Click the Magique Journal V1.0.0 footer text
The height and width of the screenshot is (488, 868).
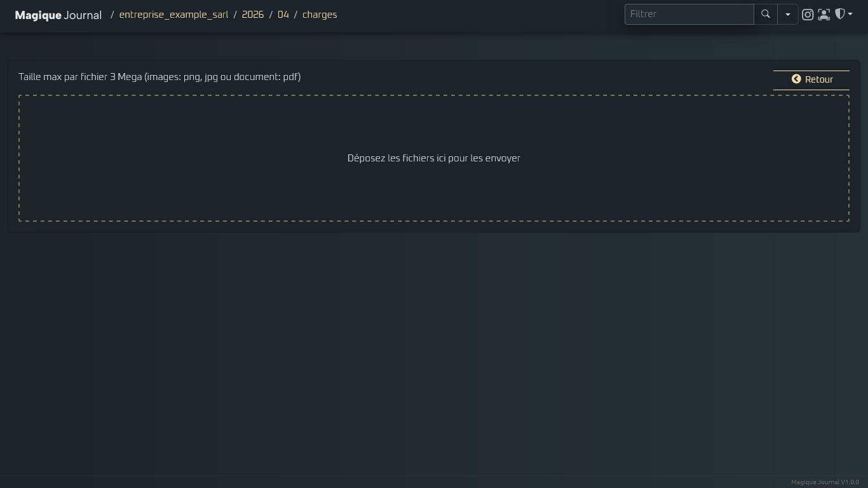825,482
